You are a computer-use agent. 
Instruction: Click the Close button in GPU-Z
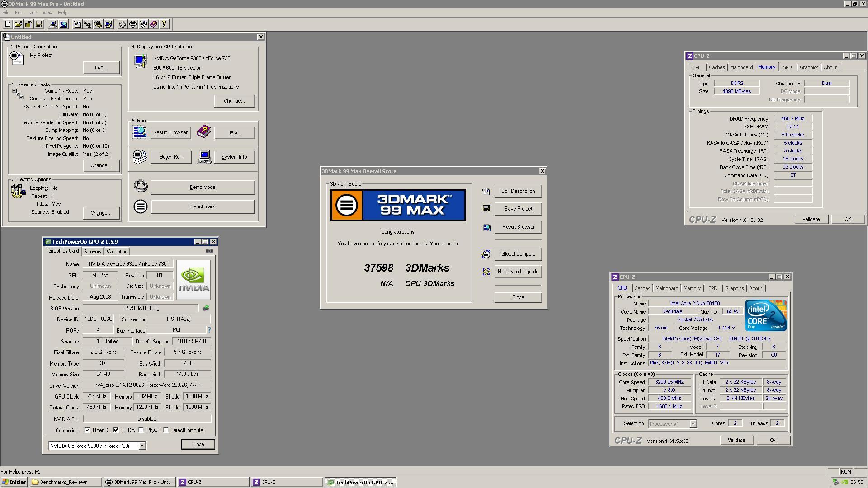[198, 444]
